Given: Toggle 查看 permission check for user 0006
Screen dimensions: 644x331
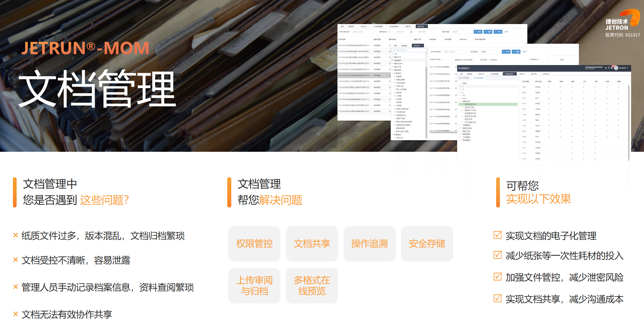Looking at the screenshot, I should [x=572, y=92].
